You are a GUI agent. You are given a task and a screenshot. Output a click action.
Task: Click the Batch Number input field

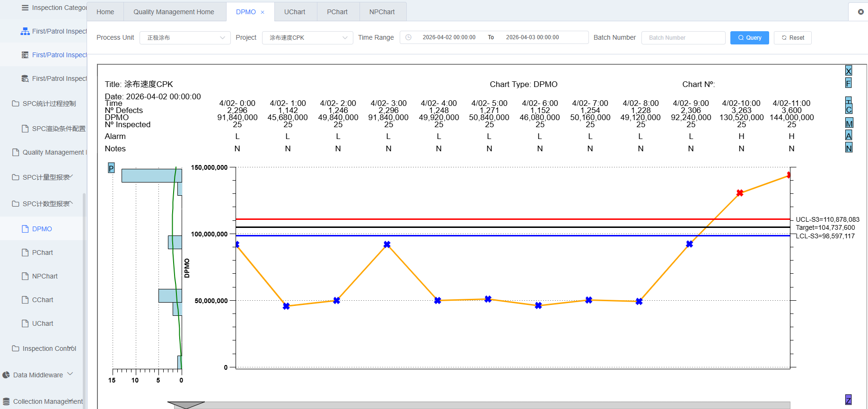683,38
